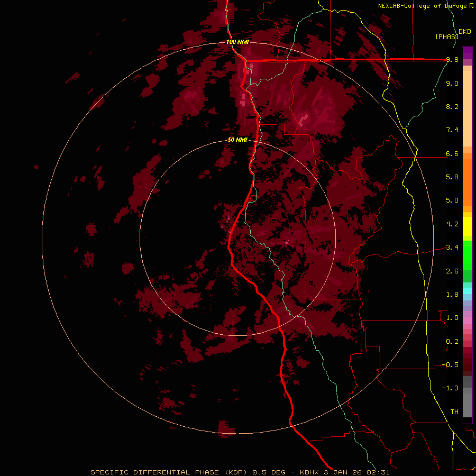Click the KBHX station identifier in caption
Viewport: 476px width, 476px height.
310,472
